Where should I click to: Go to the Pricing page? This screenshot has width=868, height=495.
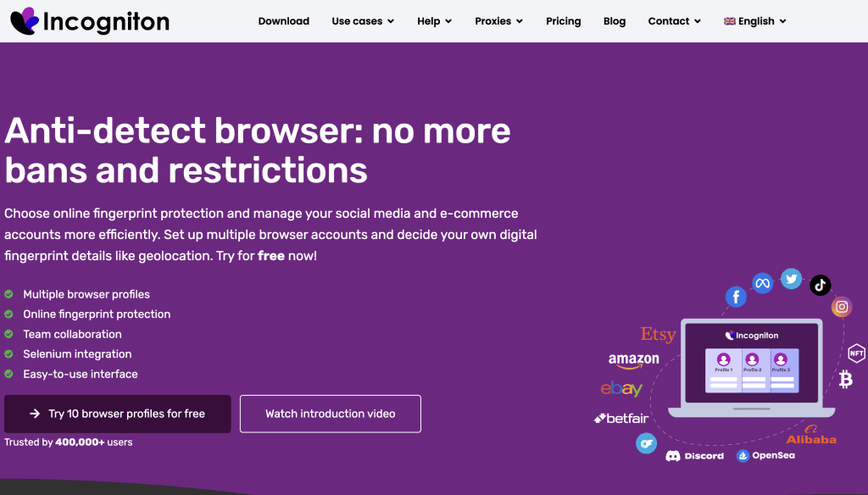(x=563, y=21)
